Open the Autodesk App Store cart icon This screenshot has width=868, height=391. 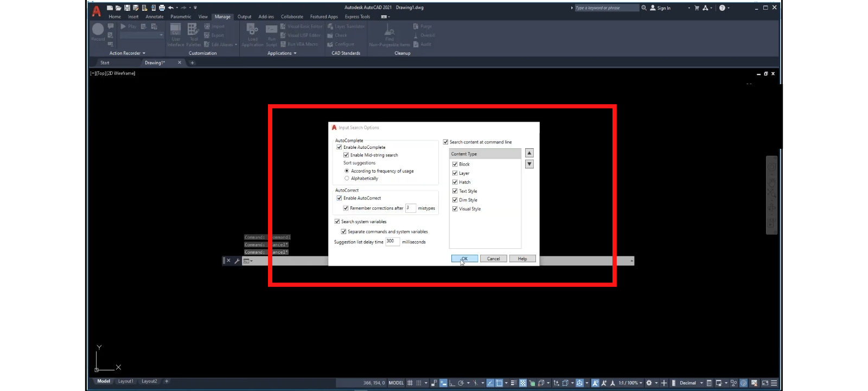click(697, 8)
